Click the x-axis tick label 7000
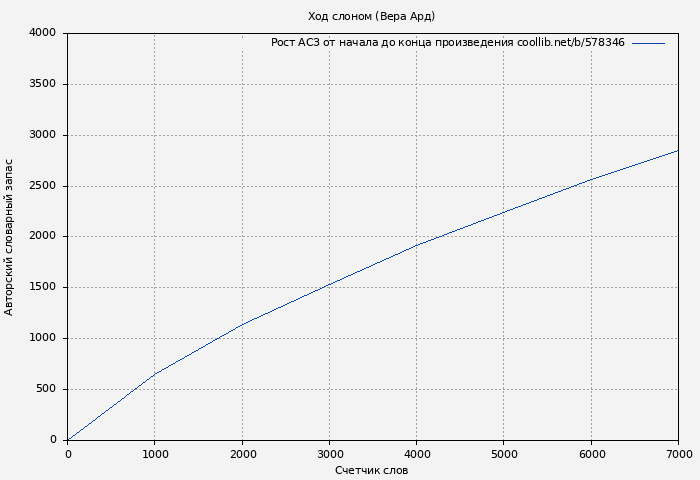 678,454
